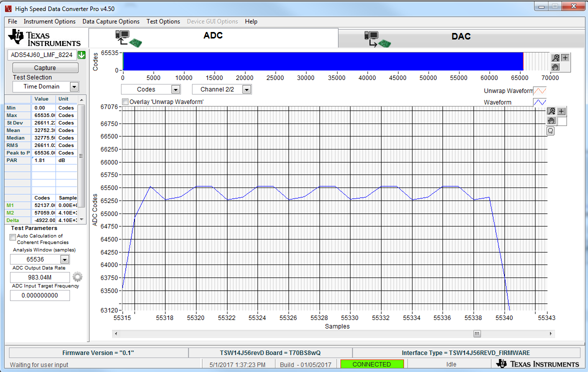Viewport: 588px width, 372px height.
Task: Select the crosshair cursor tool on the ADC Codes waveform graph
Action: click(561, 111)
